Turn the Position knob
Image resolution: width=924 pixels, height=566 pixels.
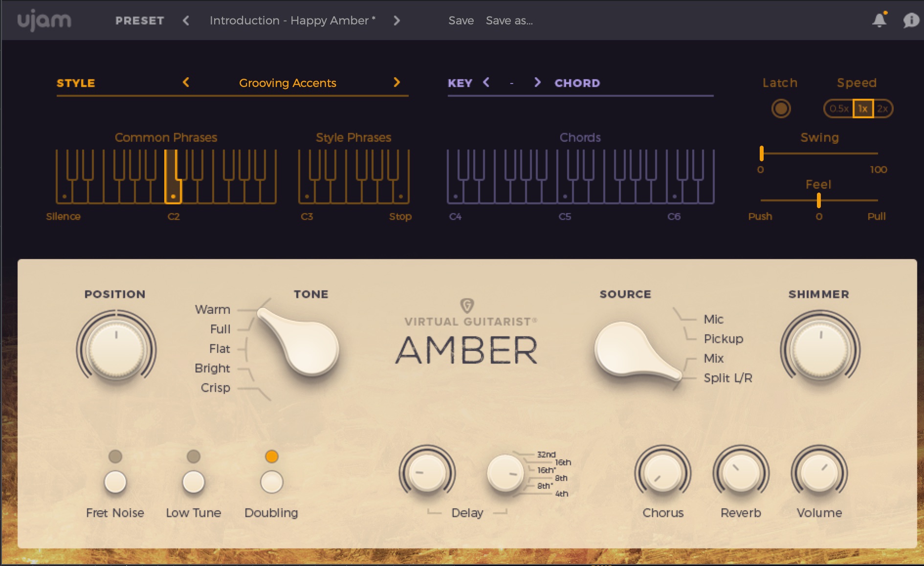tap(116, 349)
